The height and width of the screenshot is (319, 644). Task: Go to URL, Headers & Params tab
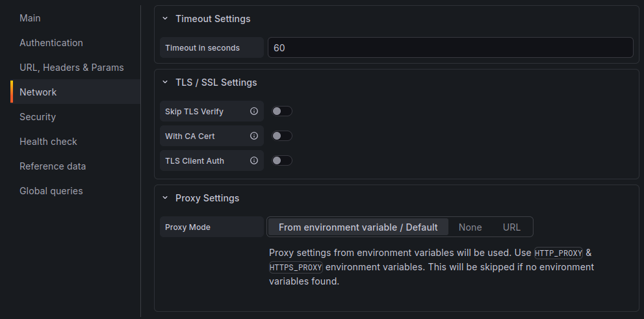[71, 68]
